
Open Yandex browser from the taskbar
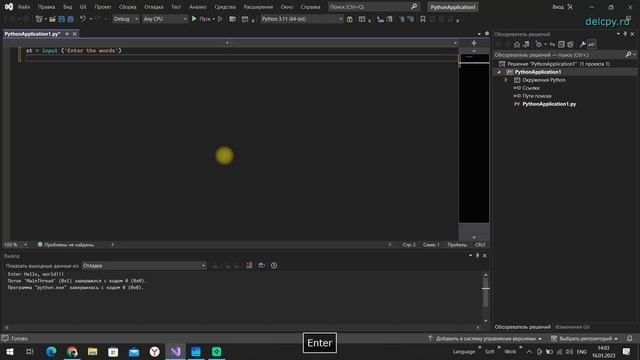155,351
